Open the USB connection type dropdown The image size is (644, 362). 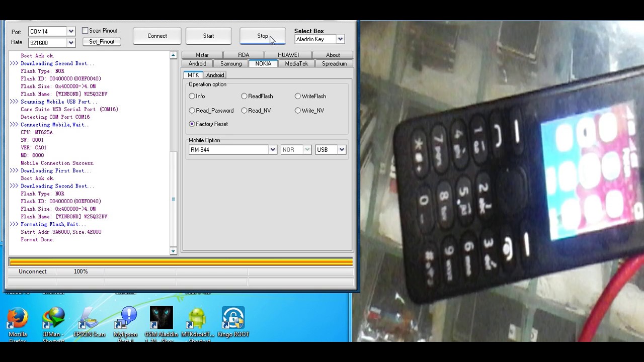342,150
